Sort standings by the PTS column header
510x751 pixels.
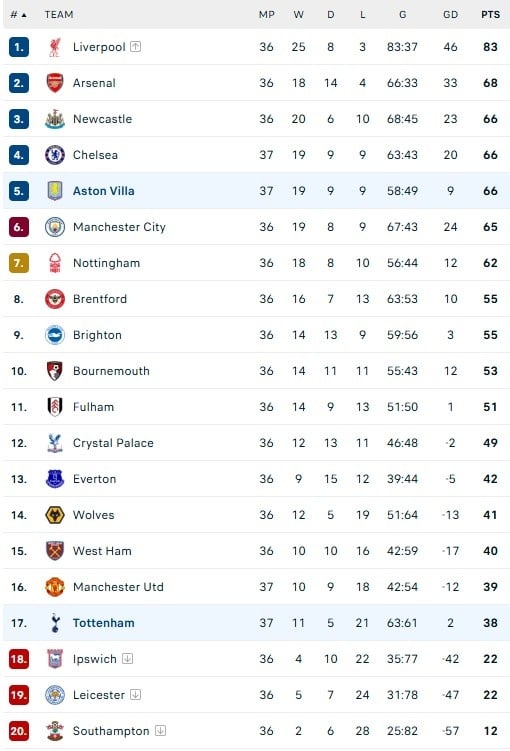pos(490,14)
